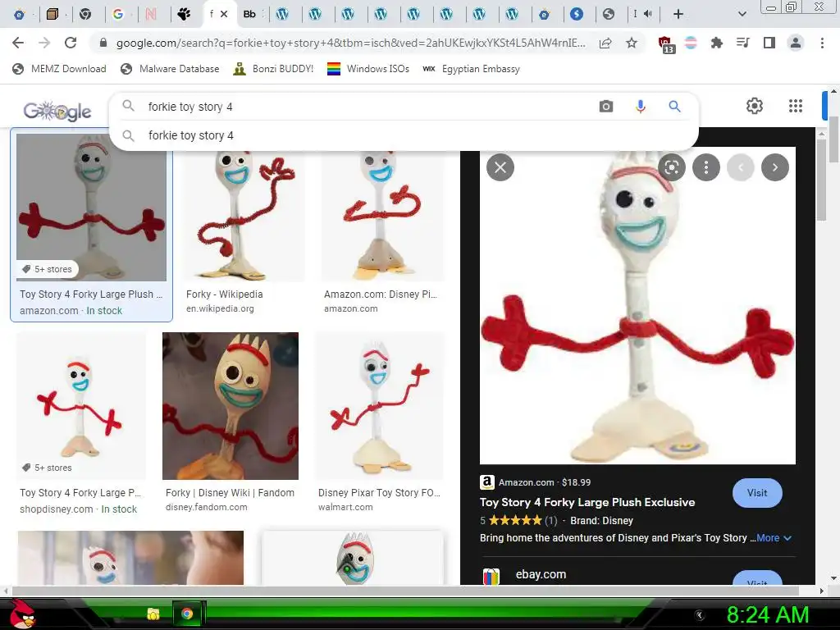The image size is (840, 630).
Task: Switch to the Netflix N tab
Action: pos(151,15)
